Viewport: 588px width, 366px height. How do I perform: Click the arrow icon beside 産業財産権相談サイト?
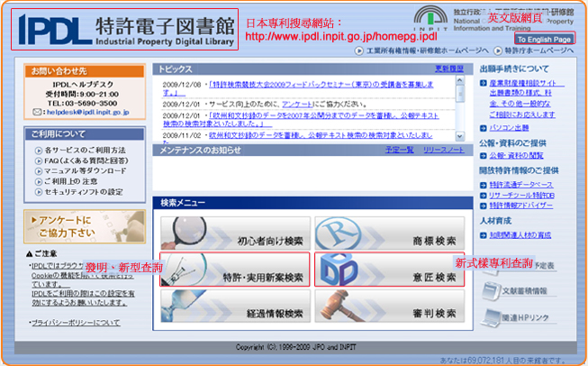coord(483,83)
